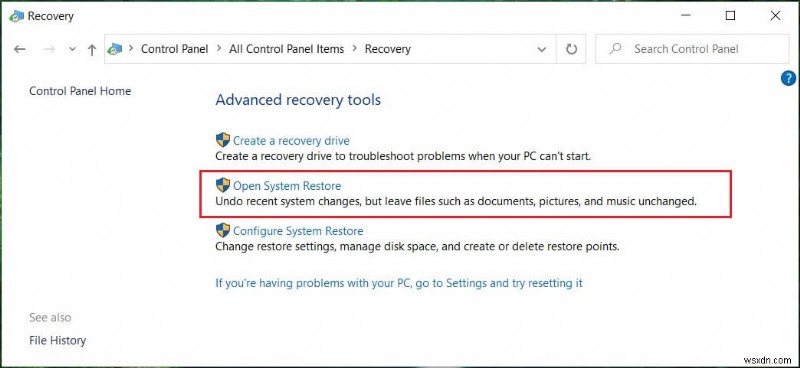Screen dimensions: 800x368
Task: Click the address bar Control Panel icon
Action: click(x=115, y=49)
